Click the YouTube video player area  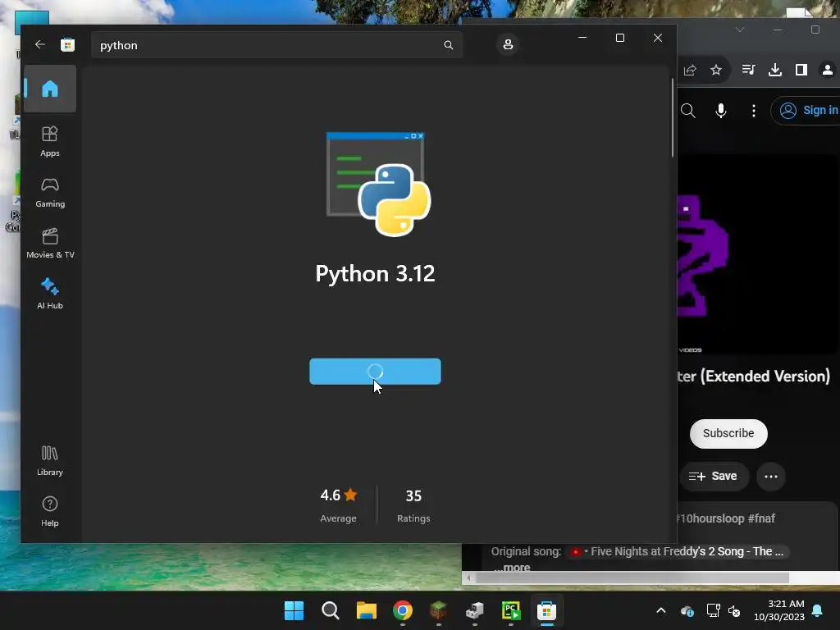pos(757,254)
